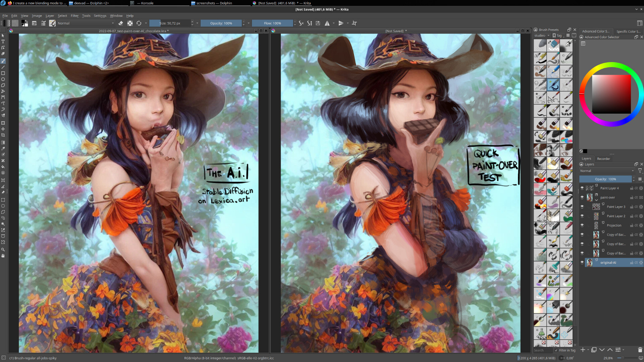Viewport: 644px width, 362px height.
Task: Select the Freehand Brush tool
Action: tap(3, 61)
